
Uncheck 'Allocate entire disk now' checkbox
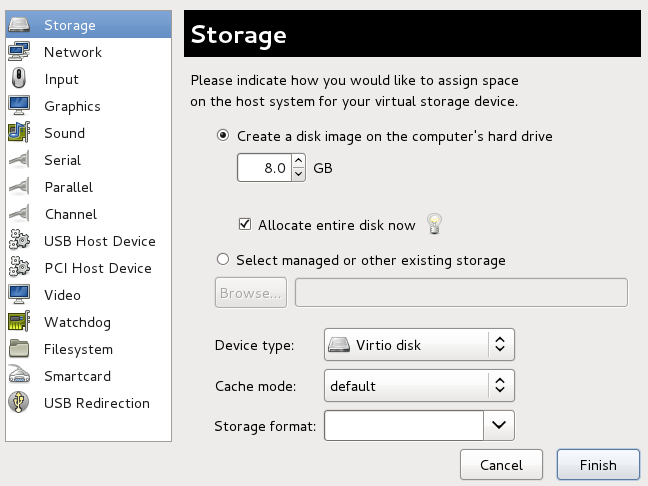click(245, 225)
